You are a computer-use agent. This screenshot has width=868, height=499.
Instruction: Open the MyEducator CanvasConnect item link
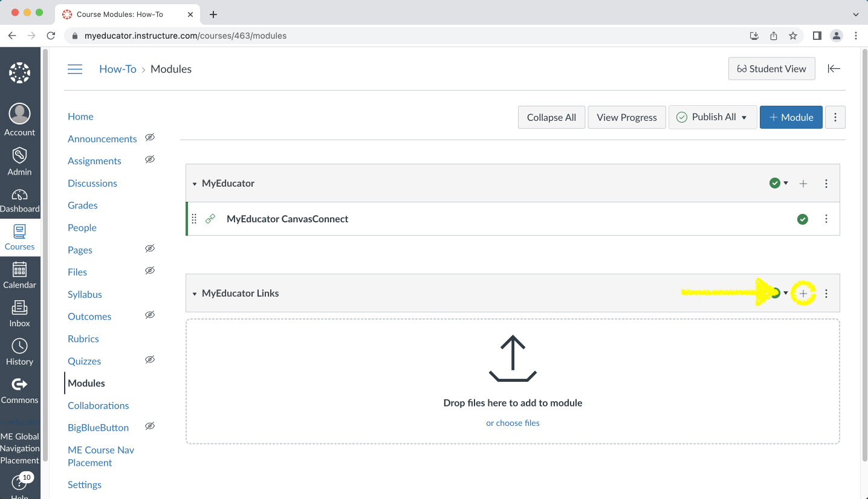point(287,219)
